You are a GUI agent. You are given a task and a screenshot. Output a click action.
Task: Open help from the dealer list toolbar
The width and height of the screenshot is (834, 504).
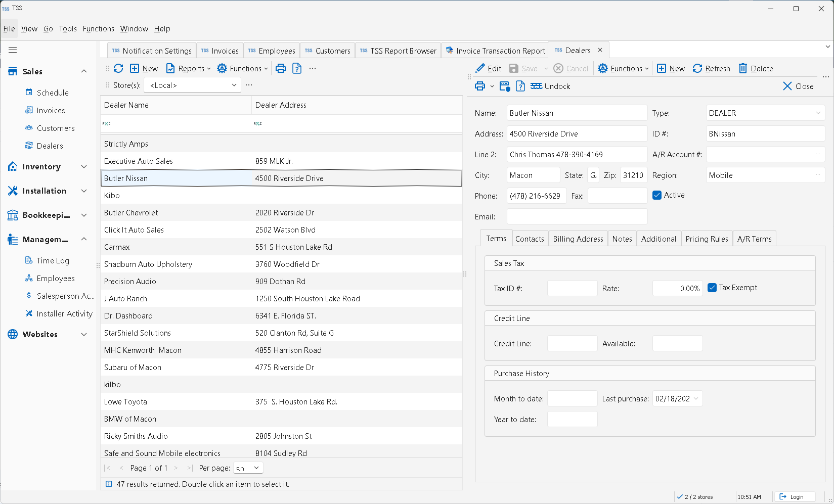(297, 68)
